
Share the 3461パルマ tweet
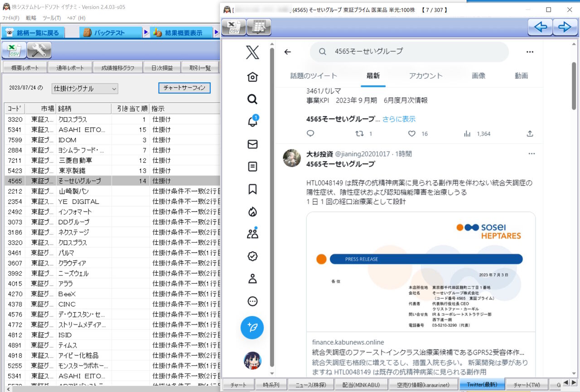(530, 134)
